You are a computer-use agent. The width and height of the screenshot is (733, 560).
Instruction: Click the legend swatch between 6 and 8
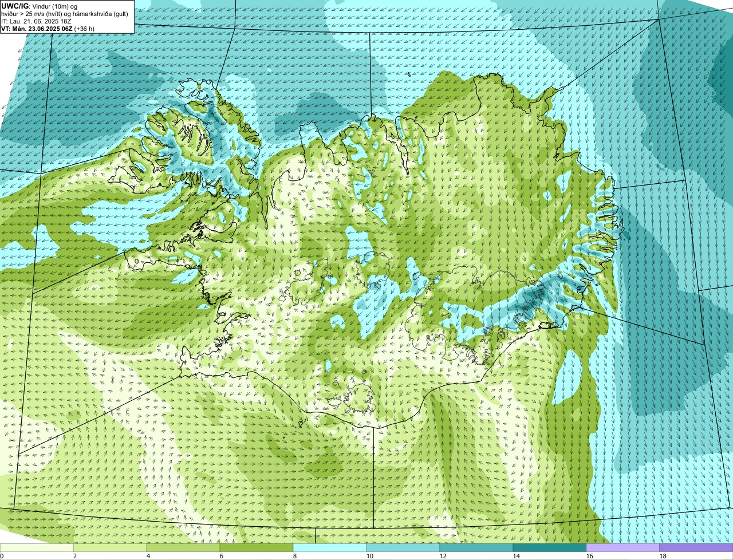click(x=257, y=548)
